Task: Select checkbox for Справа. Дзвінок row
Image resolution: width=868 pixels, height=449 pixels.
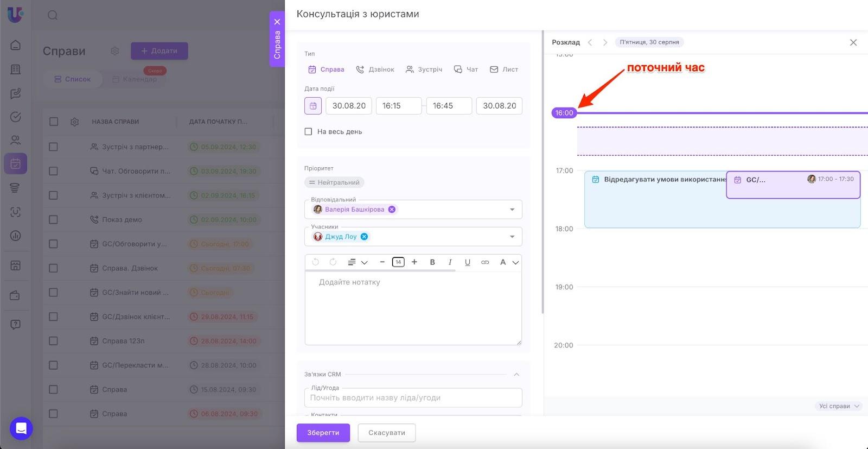Action: (x=53, y=268)
